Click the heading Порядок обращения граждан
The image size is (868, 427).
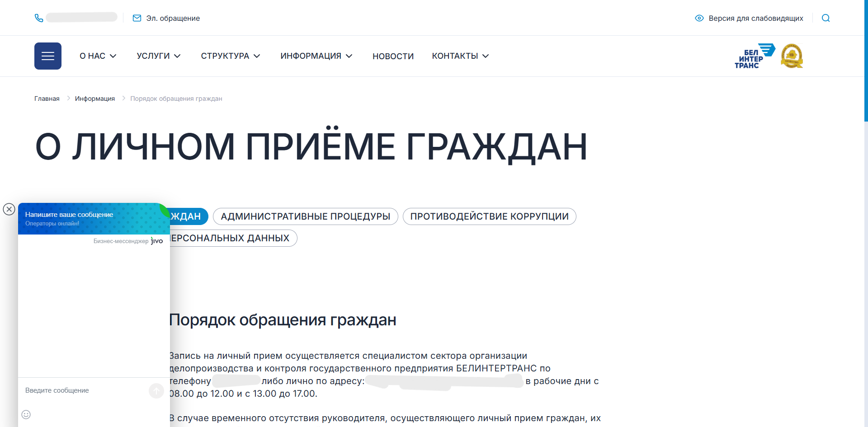(x=283, y=320)
